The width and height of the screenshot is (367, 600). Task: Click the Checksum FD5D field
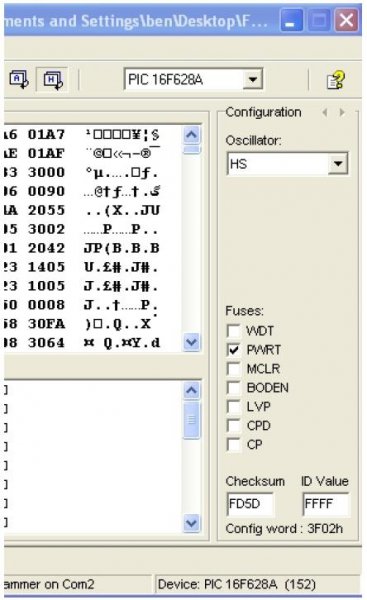(x=250, y=504)
